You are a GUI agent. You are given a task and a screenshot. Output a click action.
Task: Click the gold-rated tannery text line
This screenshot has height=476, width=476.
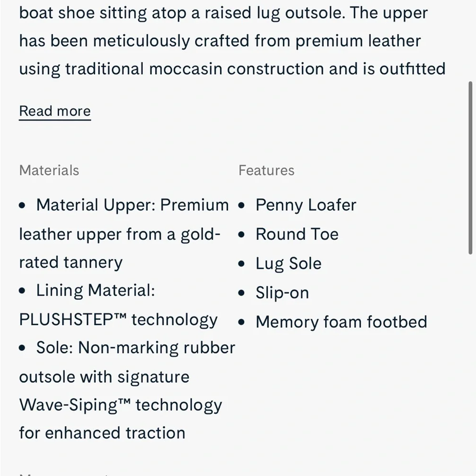pyautogui.click(x=71, y=263)
